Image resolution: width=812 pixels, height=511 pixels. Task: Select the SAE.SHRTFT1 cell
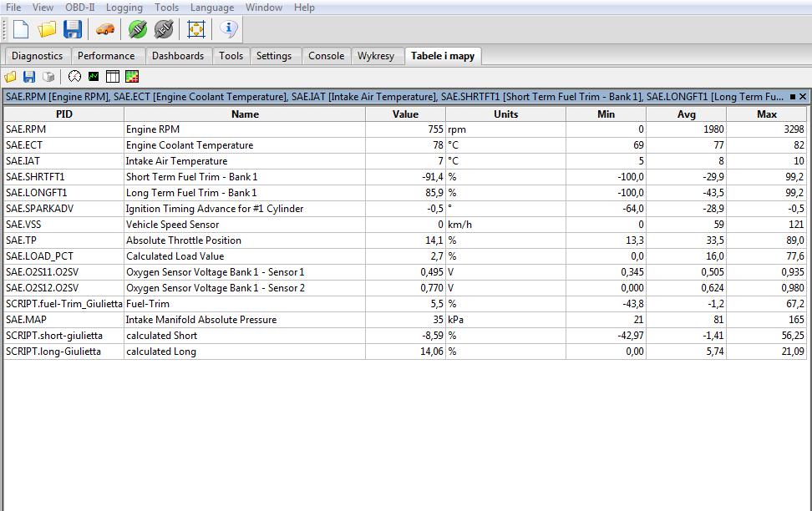tap(64, 177)
